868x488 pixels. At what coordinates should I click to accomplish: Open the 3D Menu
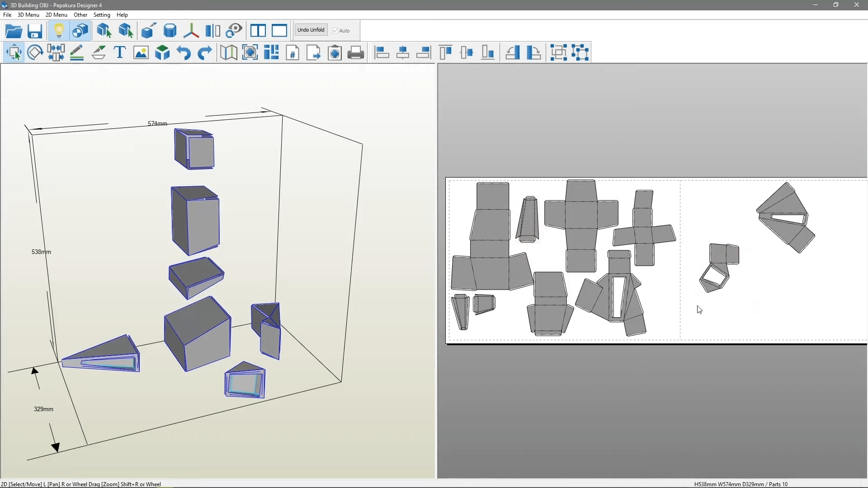coord(28,15)
